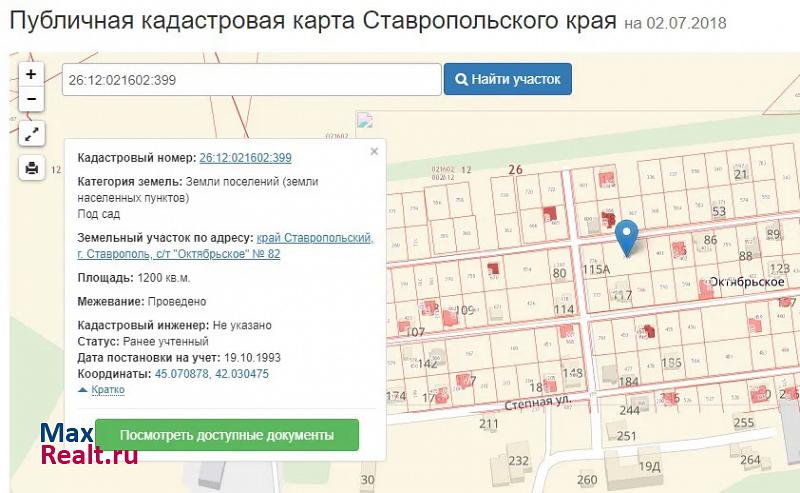Zoom out the map with minus button
800x493 pixels.
point(31,99)
